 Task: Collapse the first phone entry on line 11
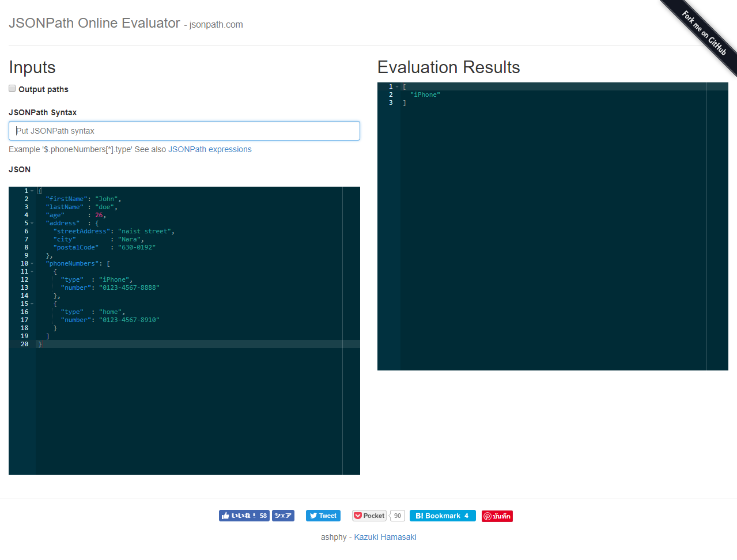(x=32, y=271)
